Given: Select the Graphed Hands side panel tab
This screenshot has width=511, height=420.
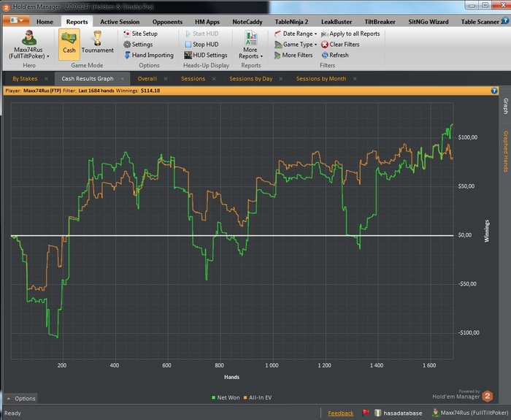Looking at the screenshot, I should 505,151.
